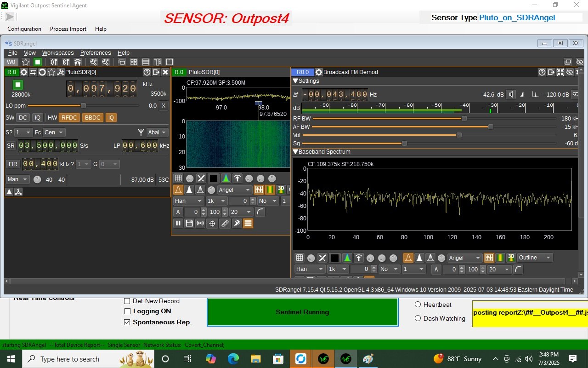The width and height of the screenshot is (588, 368).
Task: Collapse the Baseband Spectrum section
Action: tap(296, 152)
